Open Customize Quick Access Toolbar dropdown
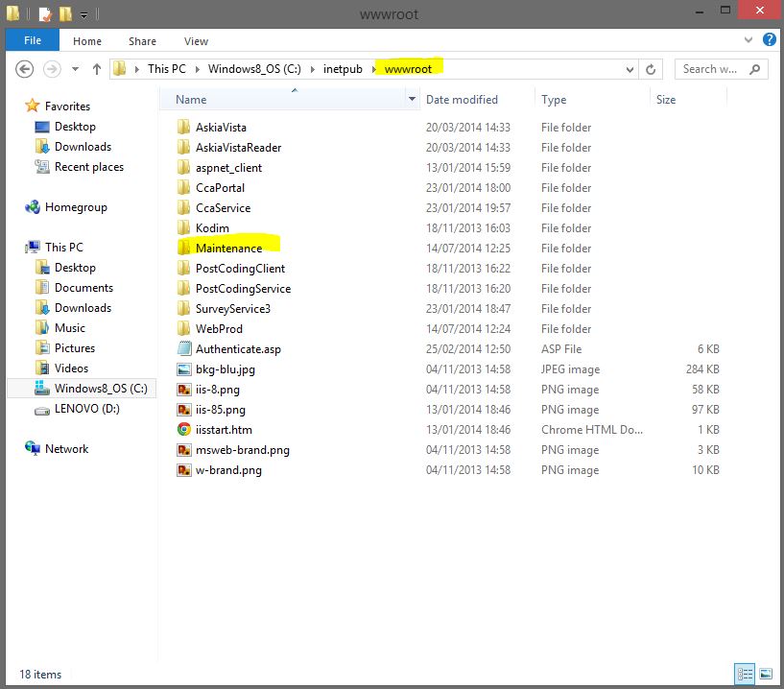The width and height of the screenshot is (784, 689). pyautogui.click(x=84, y=15)
